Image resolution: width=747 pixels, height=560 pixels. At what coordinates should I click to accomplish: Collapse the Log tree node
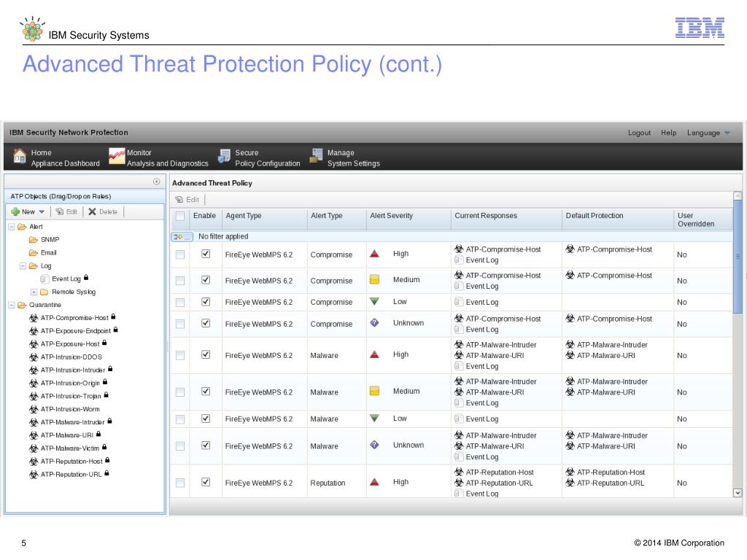tap(23, 265)
